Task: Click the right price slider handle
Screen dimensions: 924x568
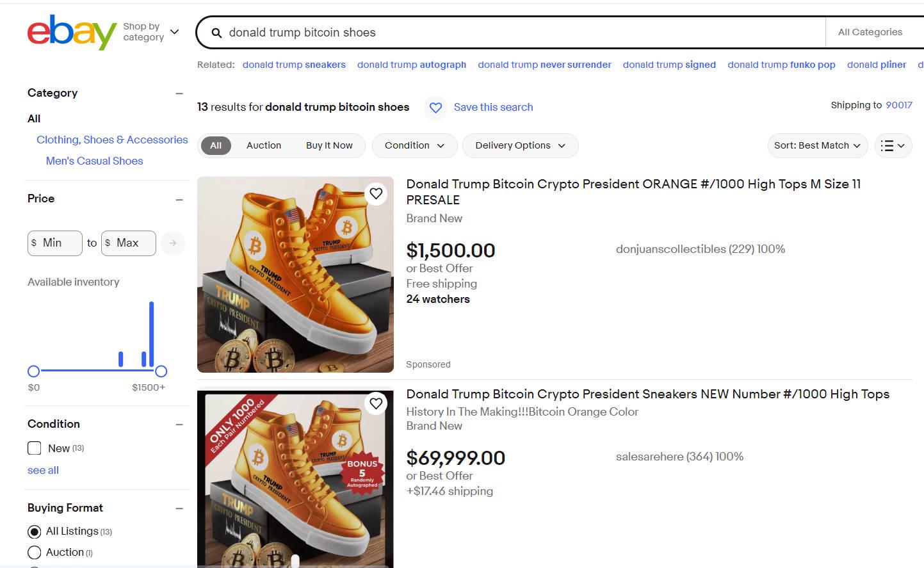Action: click(x=161, y=371)
